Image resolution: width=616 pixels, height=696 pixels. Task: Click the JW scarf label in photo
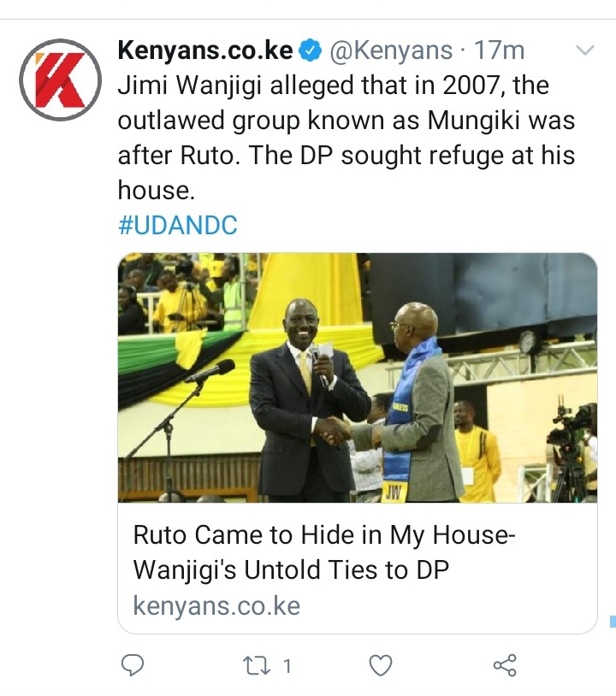tap(393, 493)
